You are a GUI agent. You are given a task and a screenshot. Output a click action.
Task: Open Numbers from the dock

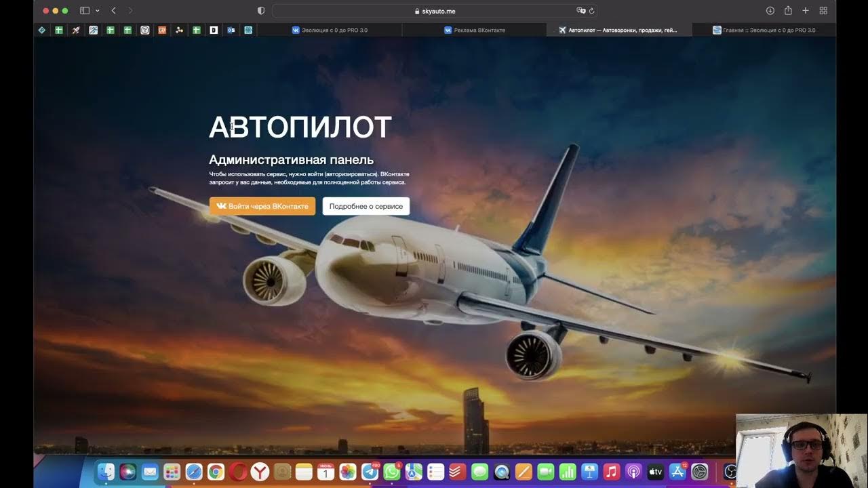pos(568,472)
